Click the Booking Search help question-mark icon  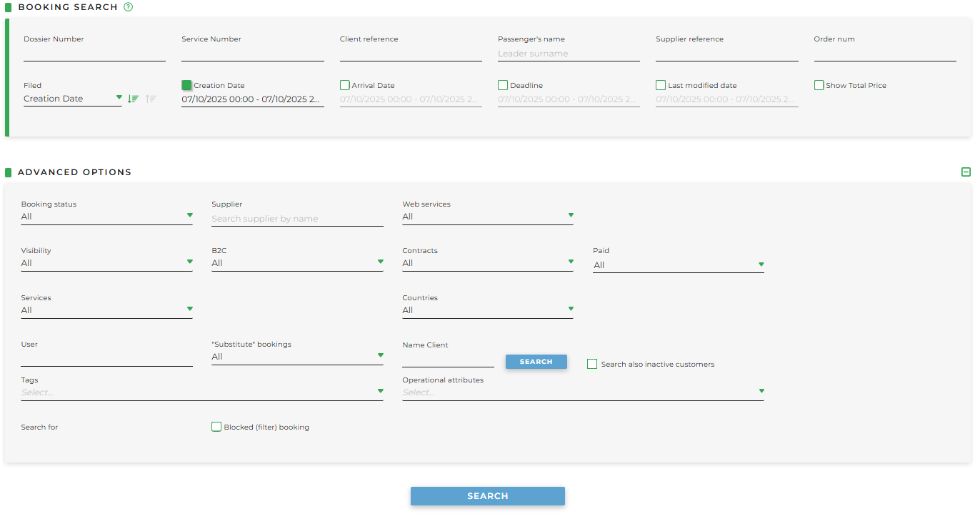[x=129, y=7]
